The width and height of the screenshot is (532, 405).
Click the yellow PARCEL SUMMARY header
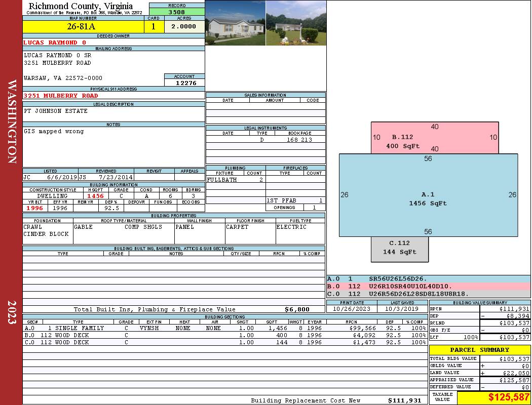coord(479,350)
